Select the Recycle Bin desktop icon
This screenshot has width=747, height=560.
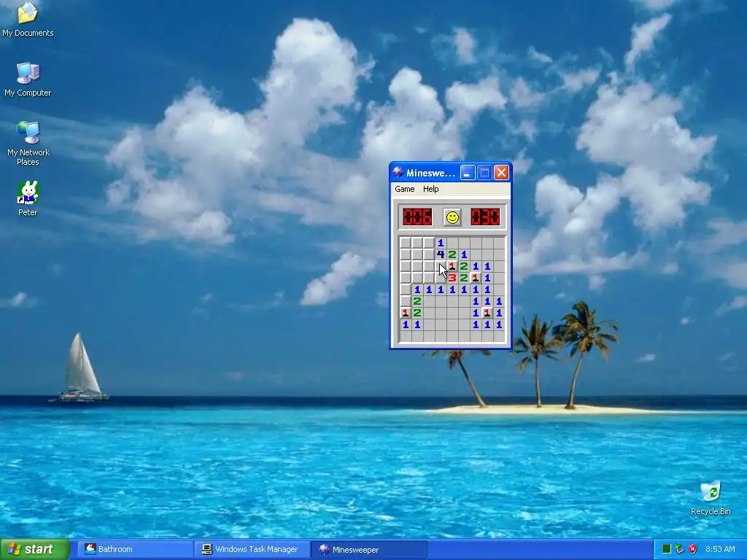711,498
